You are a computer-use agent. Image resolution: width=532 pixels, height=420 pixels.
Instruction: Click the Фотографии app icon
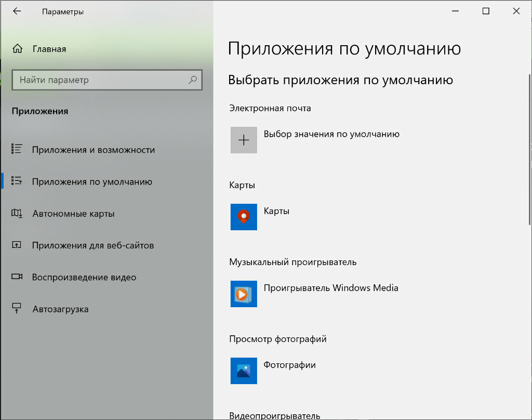244,371
